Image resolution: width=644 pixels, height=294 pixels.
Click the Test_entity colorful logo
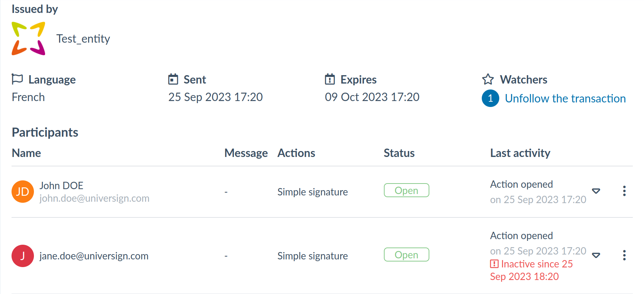28,38
